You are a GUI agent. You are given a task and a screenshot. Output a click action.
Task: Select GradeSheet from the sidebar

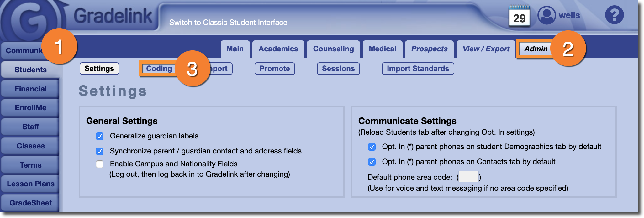coord(30,203)
